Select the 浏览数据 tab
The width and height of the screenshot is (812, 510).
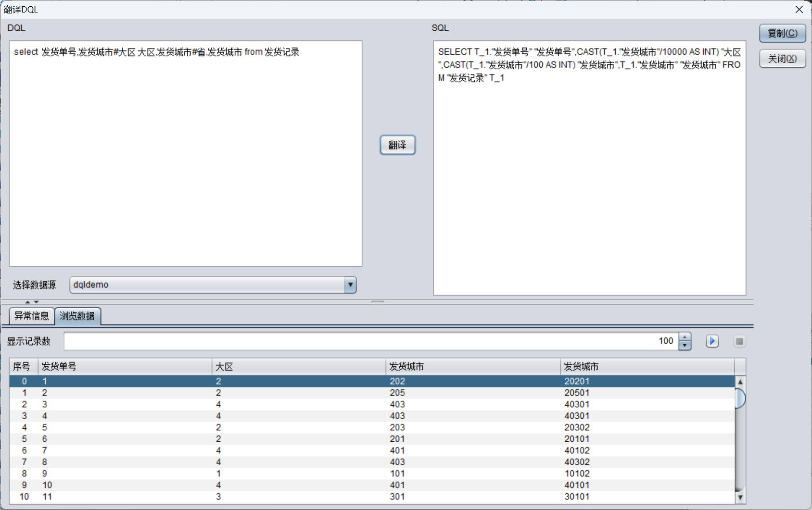point(78,316)
